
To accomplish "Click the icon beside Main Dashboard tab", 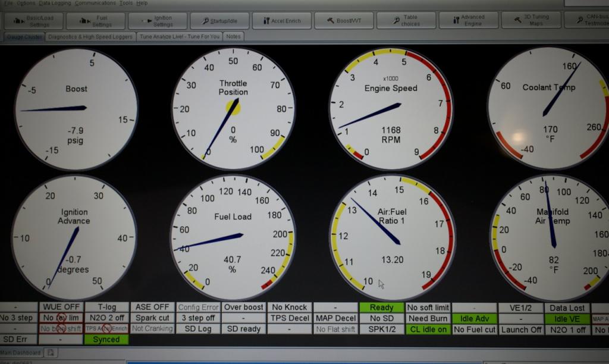I will tap(51, 353).
